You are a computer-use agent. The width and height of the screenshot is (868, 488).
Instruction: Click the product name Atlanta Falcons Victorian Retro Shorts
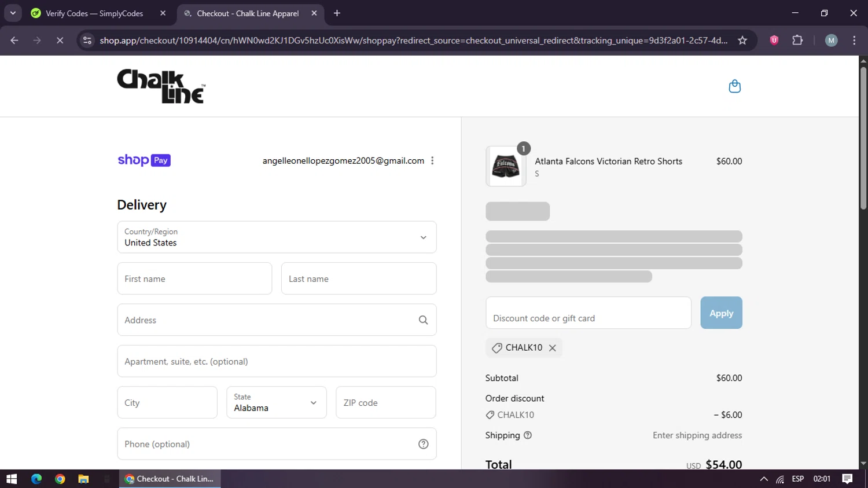pyautogui.click(x=608, y=162)
